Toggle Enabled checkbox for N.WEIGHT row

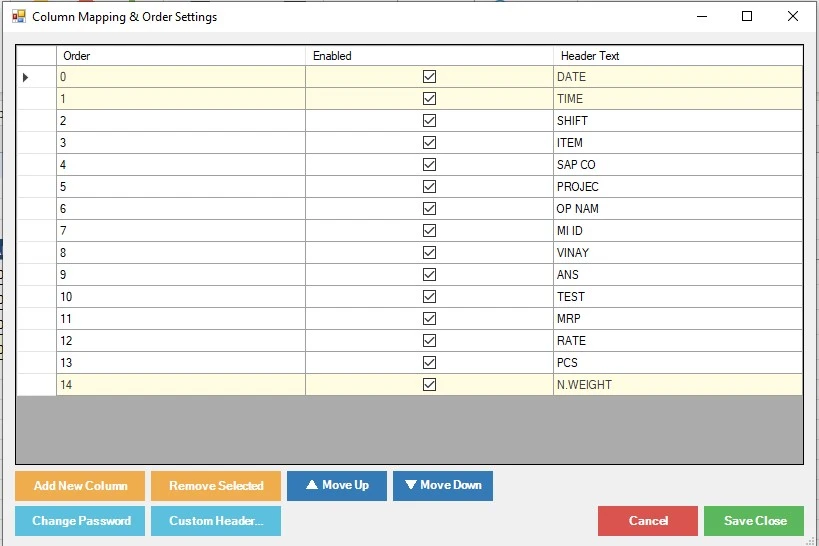[429, 385]
